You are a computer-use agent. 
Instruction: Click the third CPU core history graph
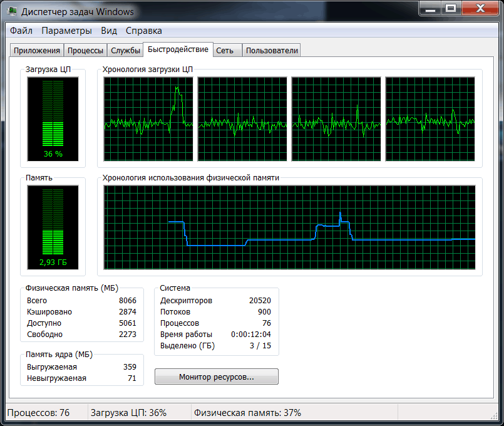[336, 119]
